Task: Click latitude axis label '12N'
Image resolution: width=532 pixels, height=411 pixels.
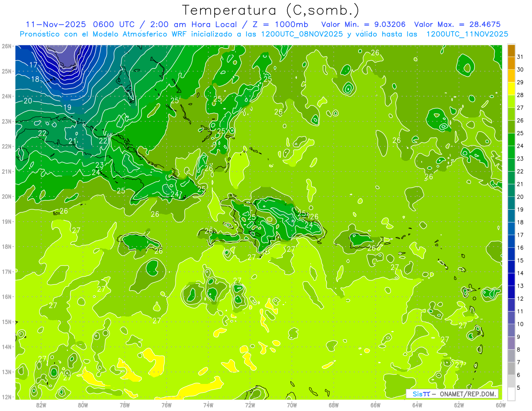Action: click(x=7, y=397)
